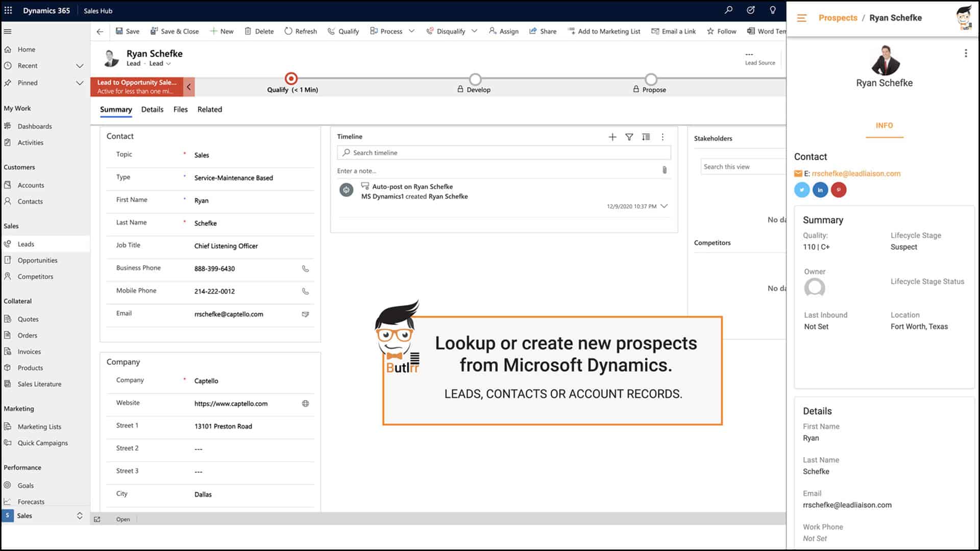This screenshot has width=980, height=551.
Task: Expand the Recent navigation section
Action: coord(80,66)
